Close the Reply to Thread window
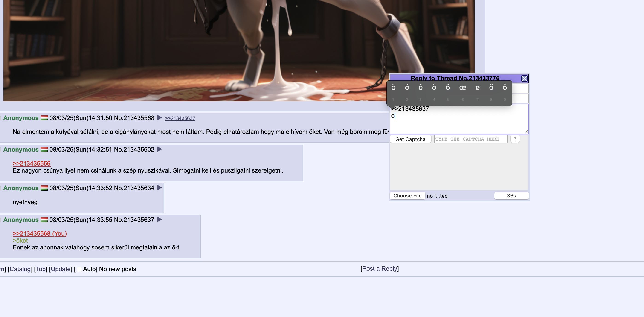This screenshot has width=644, height=317. tap(524, 79)
